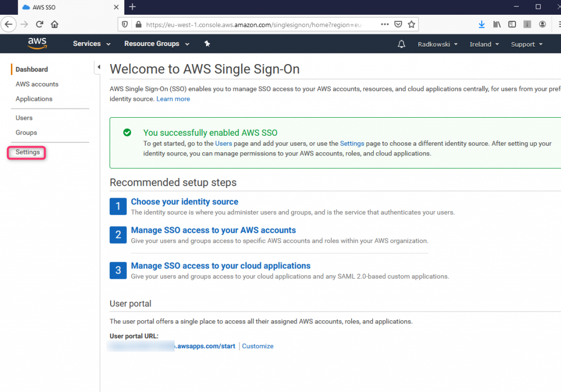Select Dashboard in the sidebar
The height and width of the screenshot is (392, 561).
(x=31, y=70)
